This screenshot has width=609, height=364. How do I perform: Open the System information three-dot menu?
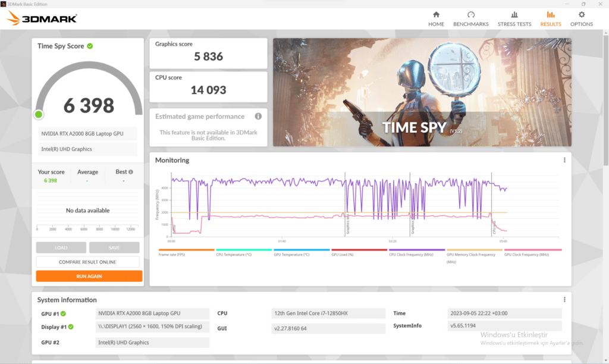pyautogui.click(x=564, y=300)
